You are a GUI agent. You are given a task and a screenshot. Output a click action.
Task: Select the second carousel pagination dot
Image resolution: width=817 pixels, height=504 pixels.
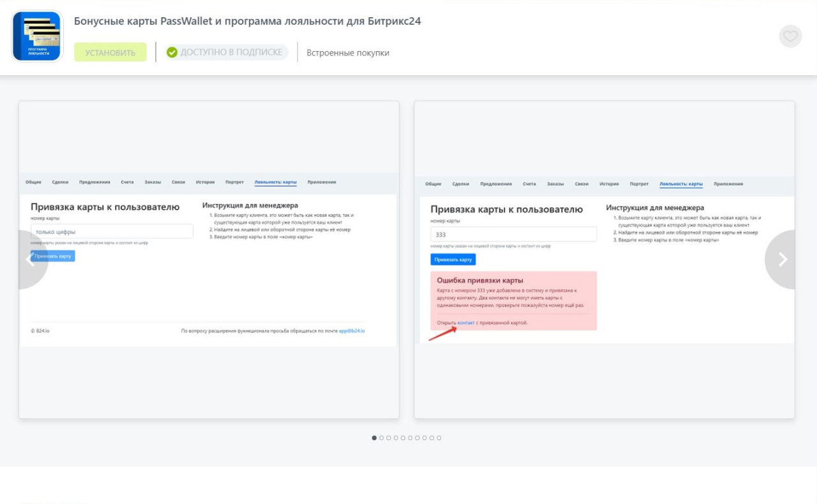tap(382, 438)
